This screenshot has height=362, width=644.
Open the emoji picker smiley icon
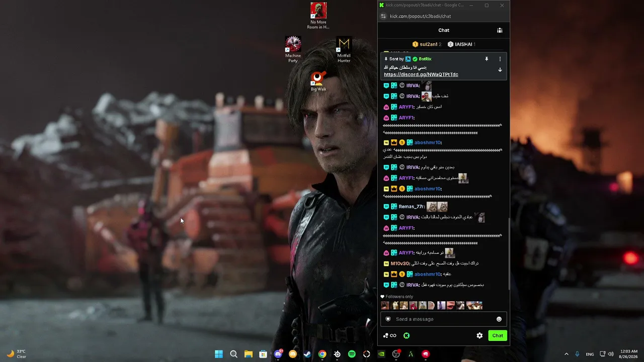coord(499,319)
